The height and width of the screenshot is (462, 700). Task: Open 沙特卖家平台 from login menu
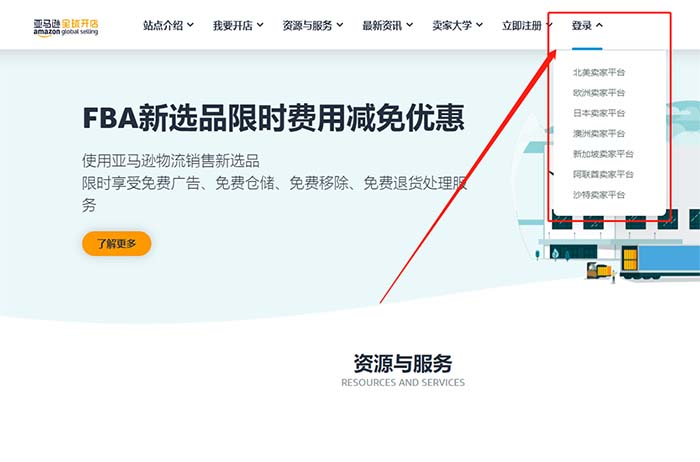[x=599, y=194]
